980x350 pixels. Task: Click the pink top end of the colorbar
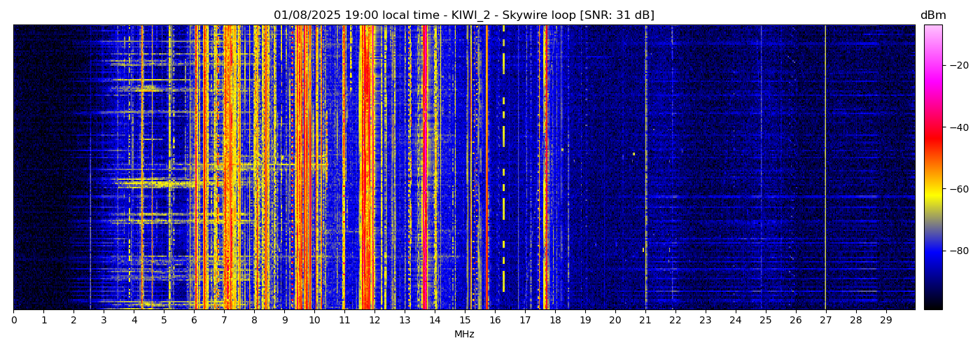tap(932, 28)
